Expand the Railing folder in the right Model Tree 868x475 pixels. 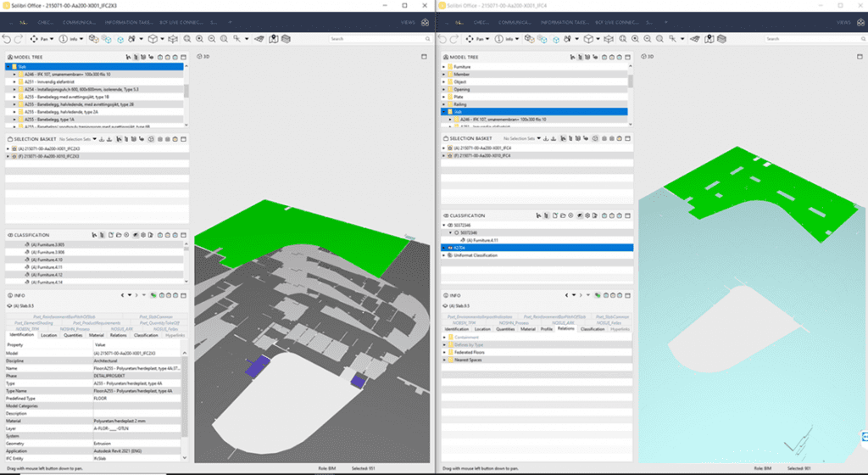[443, 103]
